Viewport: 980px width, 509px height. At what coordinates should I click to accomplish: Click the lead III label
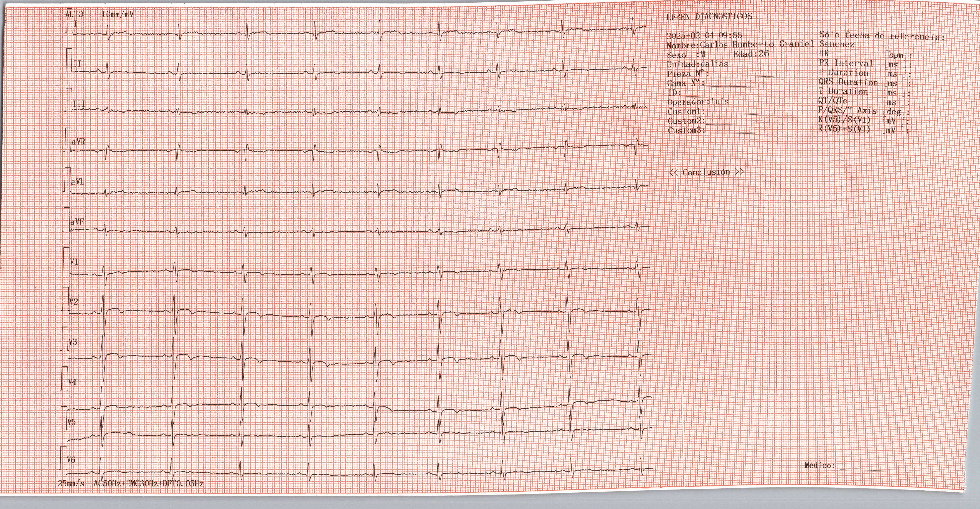(79, 104)
